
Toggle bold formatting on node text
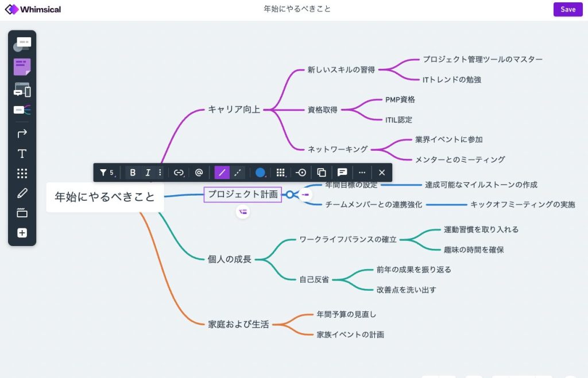tap(133, 172)
